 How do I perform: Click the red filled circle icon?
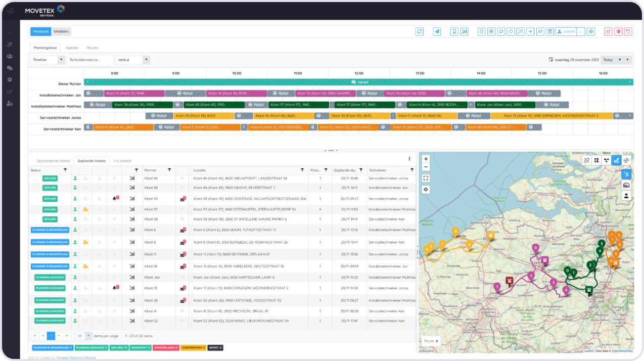[x=618, y=31]
